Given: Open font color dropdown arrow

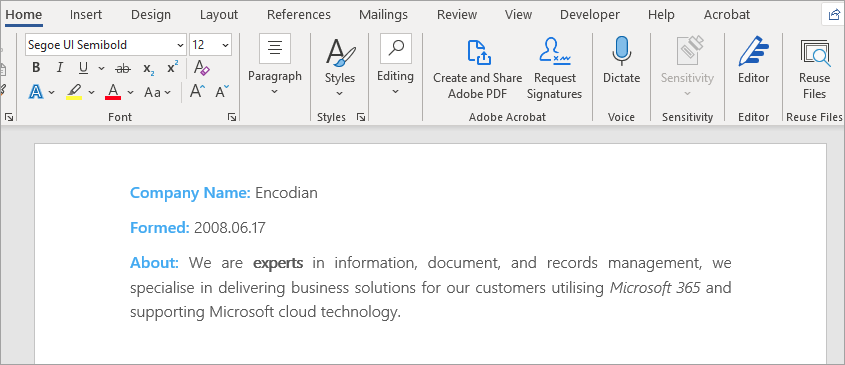Looking at the screenshot, I should (130, 93).
